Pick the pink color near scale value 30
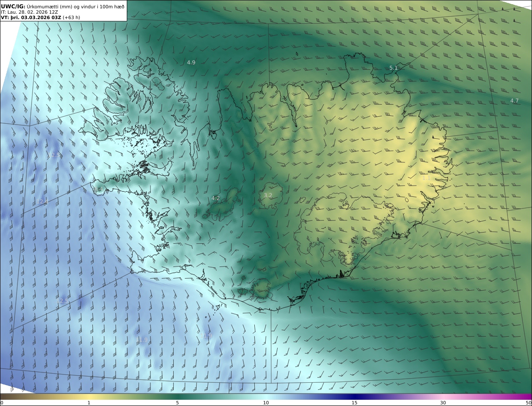The height and width of the screenshot is (406, 532). [x=443, y=396]
